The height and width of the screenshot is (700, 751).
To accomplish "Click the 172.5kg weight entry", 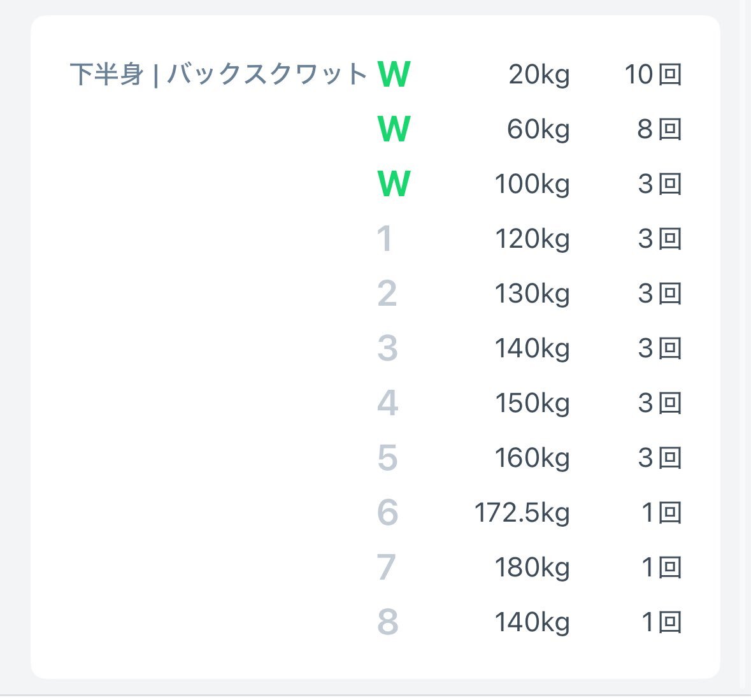I will click(522, 513).
